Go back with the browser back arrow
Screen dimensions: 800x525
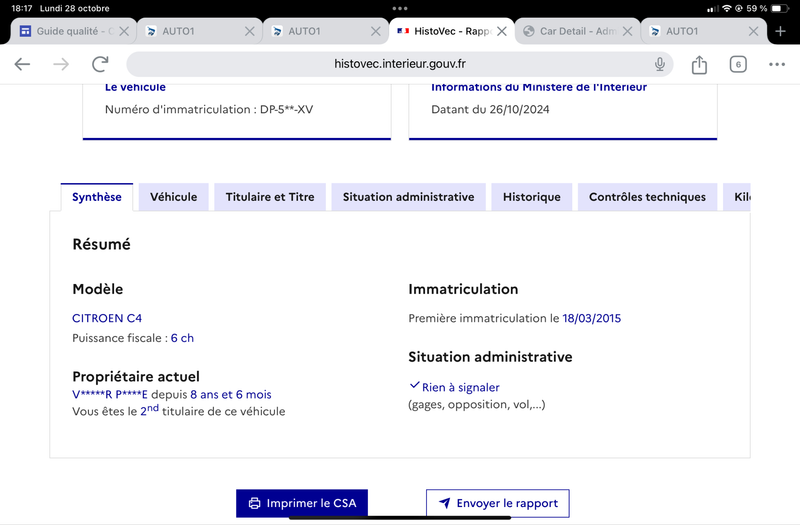click(22, 64)
